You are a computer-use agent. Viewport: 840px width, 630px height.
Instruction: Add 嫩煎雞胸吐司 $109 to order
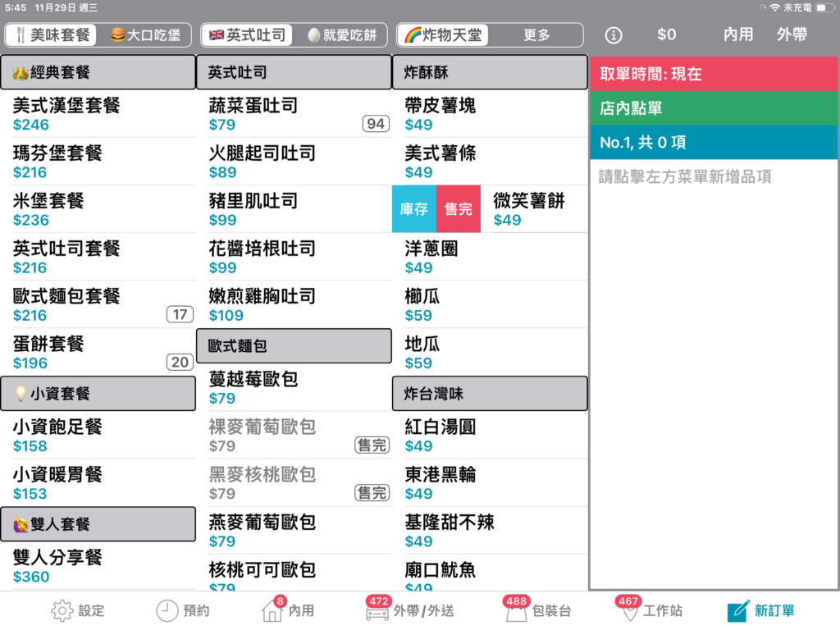point(294,305)
